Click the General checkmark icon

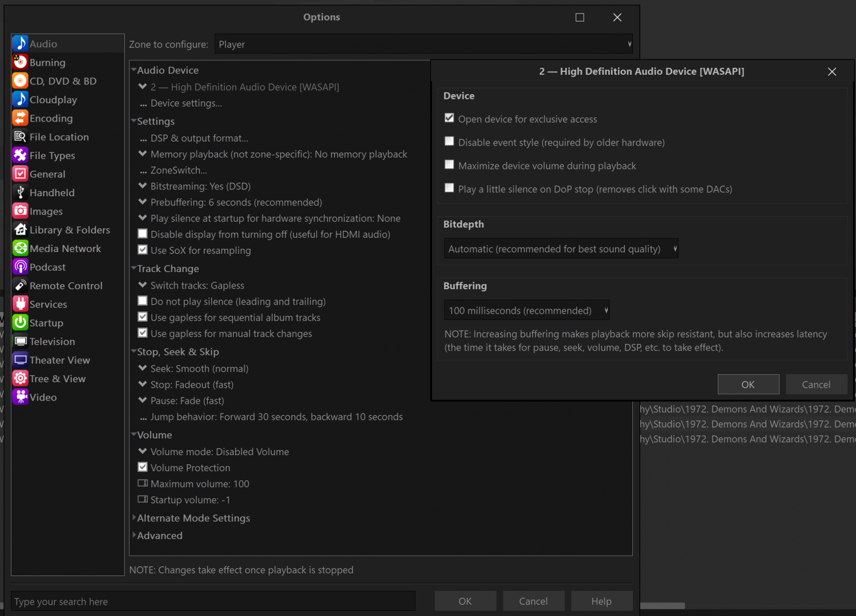(x=21, y=173)
